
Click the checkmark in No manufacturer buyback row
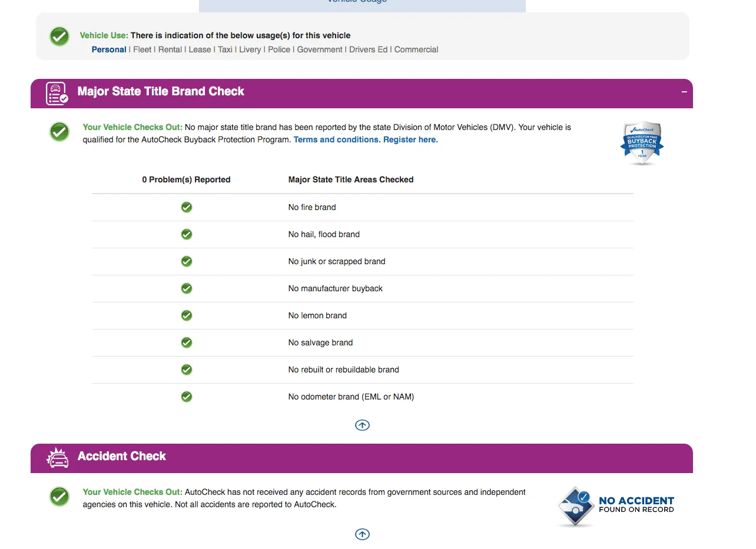pyautogui.click(x=187, y=288)
